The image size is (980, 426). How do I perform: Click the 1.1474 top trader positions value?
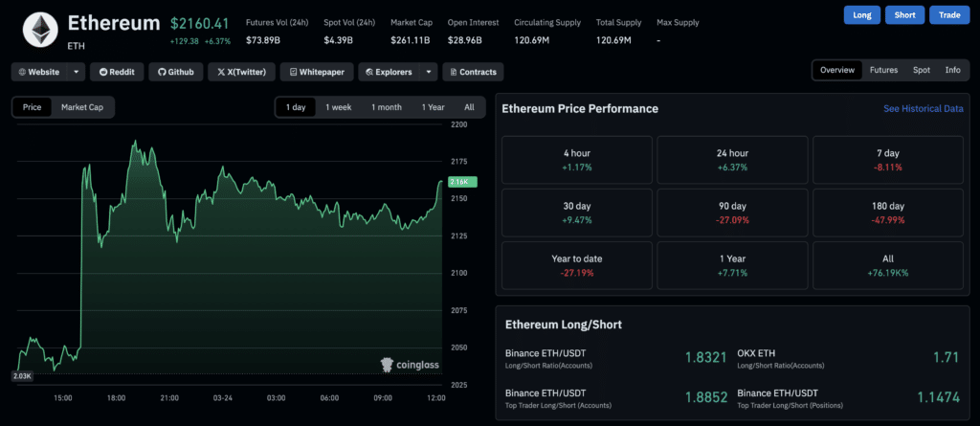[938, 398]
